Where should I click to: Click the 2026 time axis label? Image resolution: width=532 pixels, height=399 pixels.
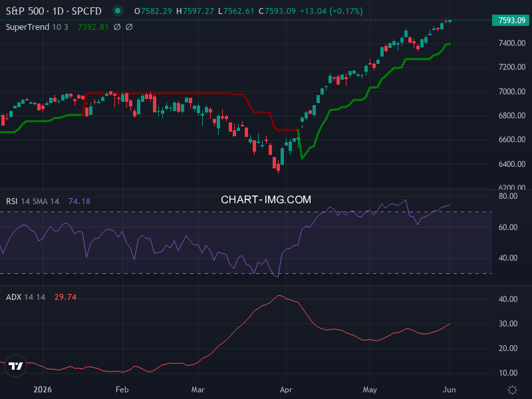(x=43, y=390)
